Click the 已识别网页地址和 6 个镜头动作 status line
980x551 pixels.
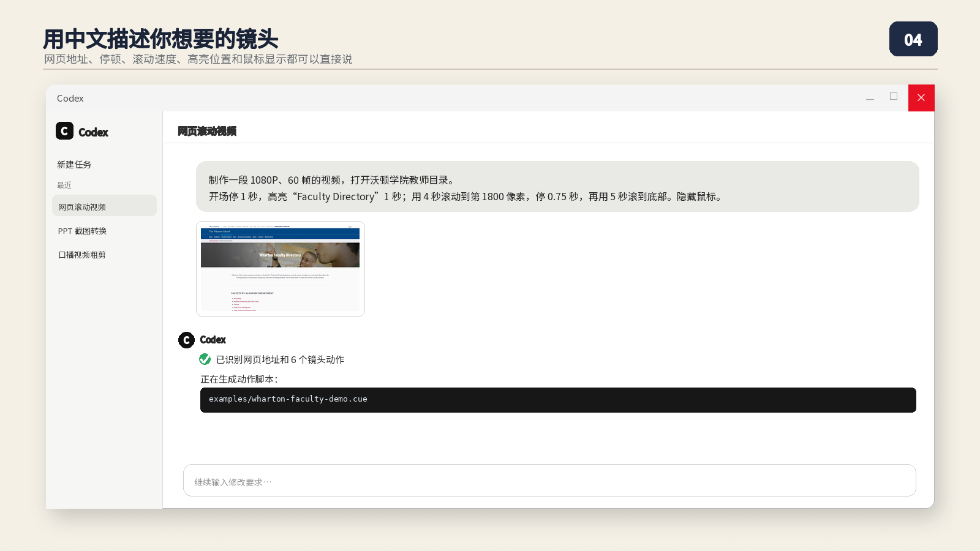280,359
